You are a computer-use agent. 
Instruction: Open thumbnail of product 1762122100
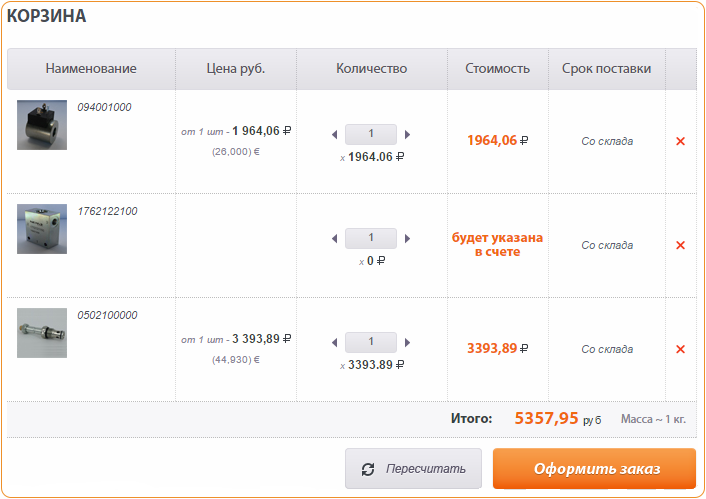[x=42, y=229]
